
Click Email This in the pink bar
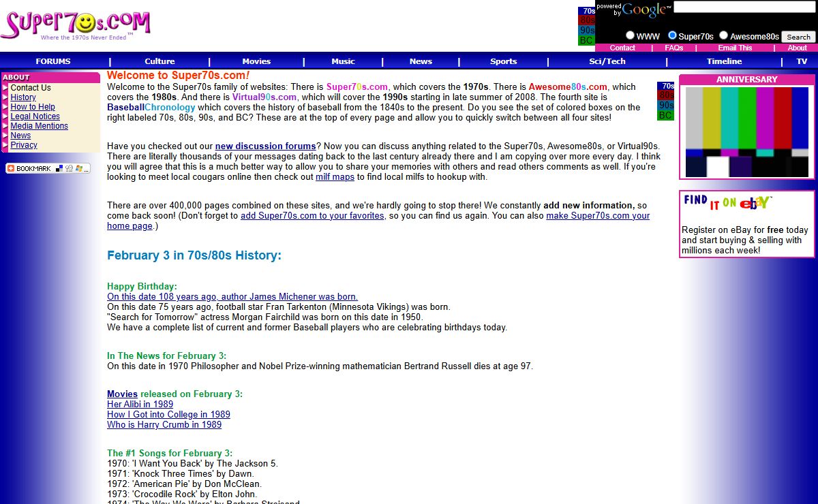tap(735, 48)
